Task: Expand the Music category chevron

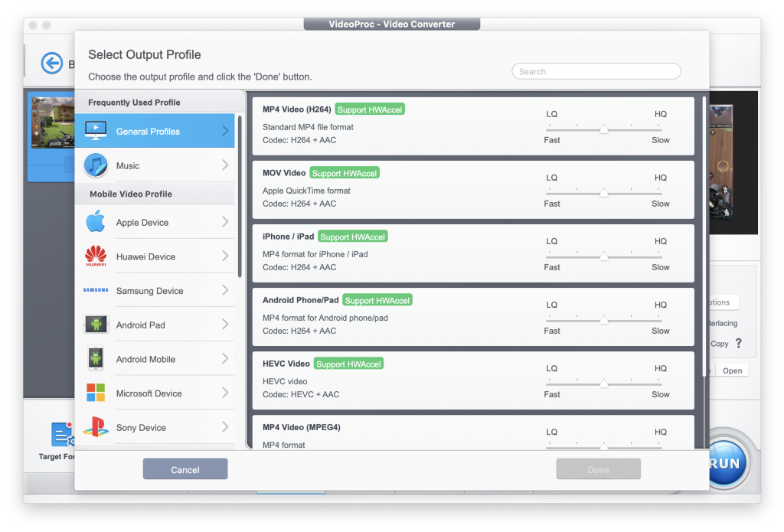Action: [225, 165]
